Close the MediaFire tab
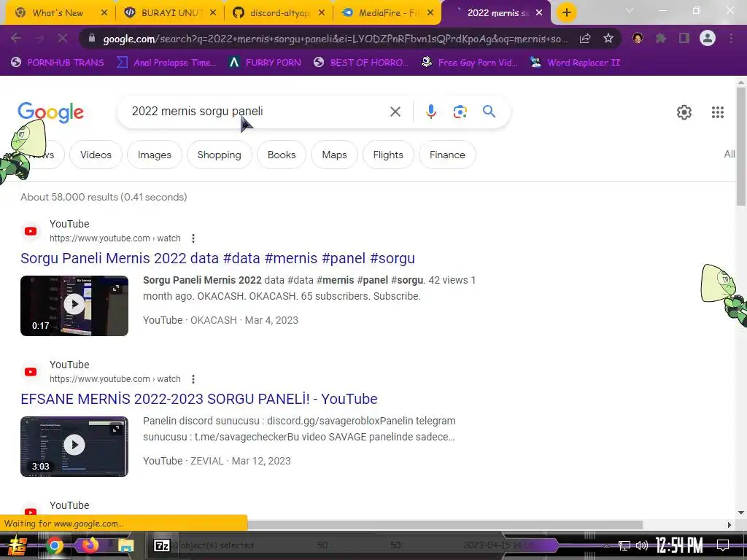The width and height of the screenshot is (747, 560). 430,13
